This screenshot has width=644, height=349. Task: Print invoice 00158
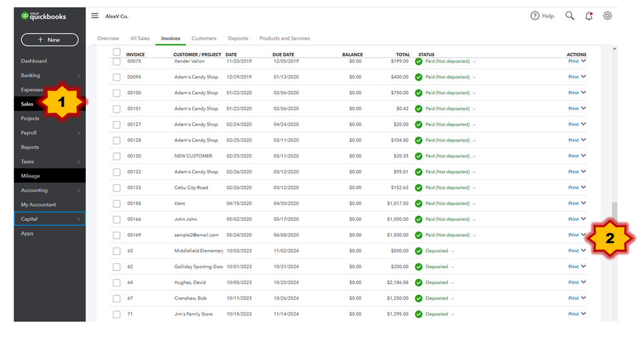click(x=573, y=203)
